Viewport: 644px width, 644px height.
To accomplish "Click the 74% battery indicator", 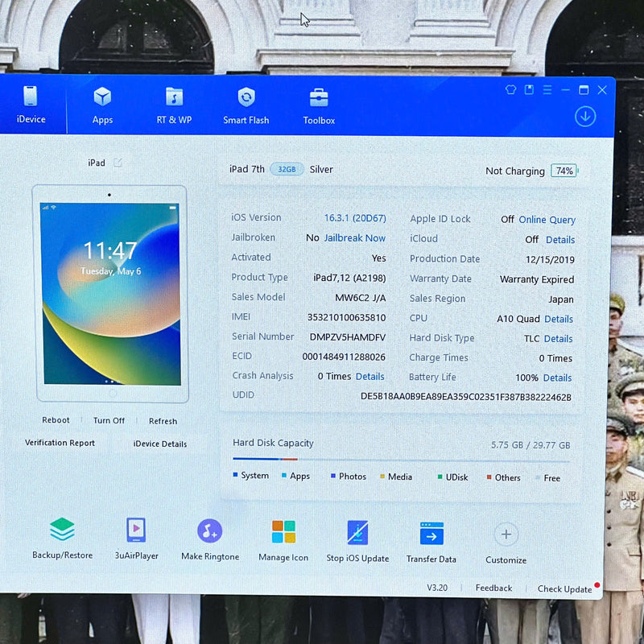I will click(564, 171).
